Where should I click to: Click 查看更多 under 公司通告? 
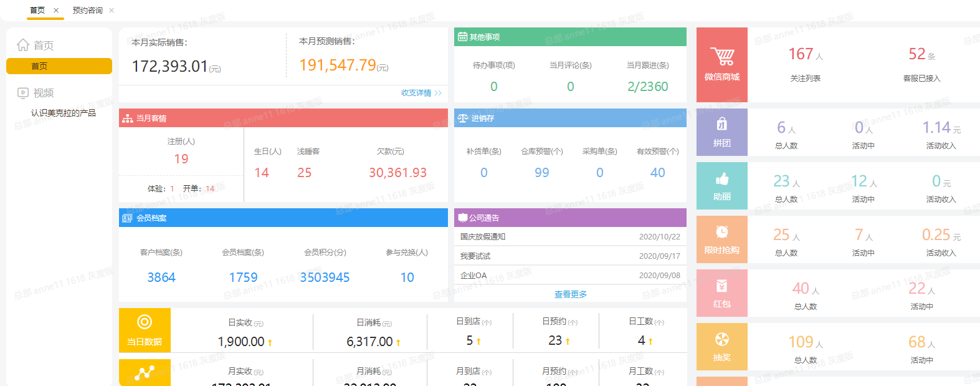coord(571,294)
